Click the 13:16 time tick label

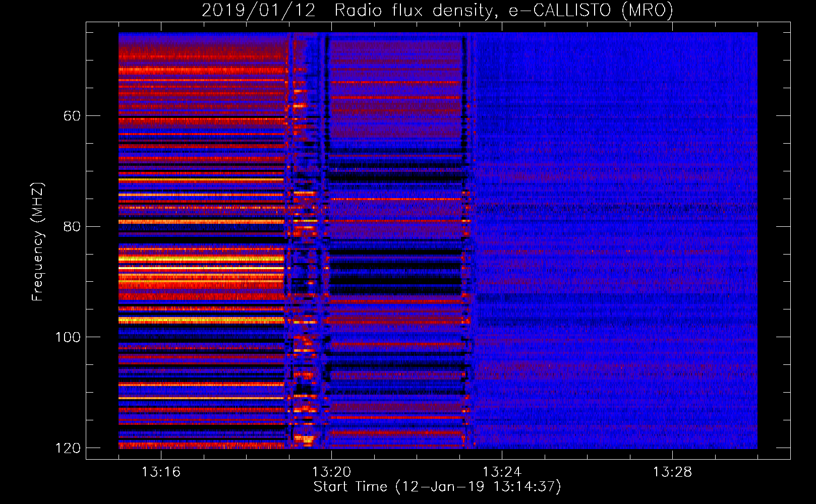tap(161, 472)
